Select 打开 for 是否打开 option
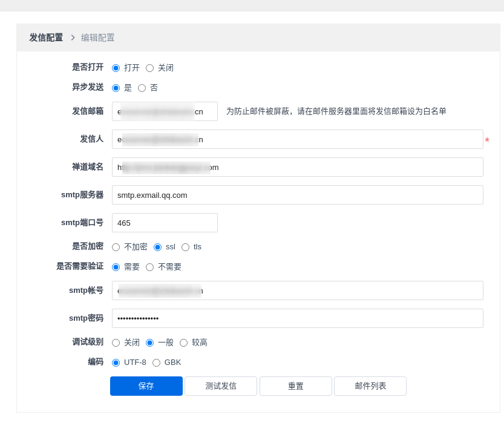 coord(116,68)
